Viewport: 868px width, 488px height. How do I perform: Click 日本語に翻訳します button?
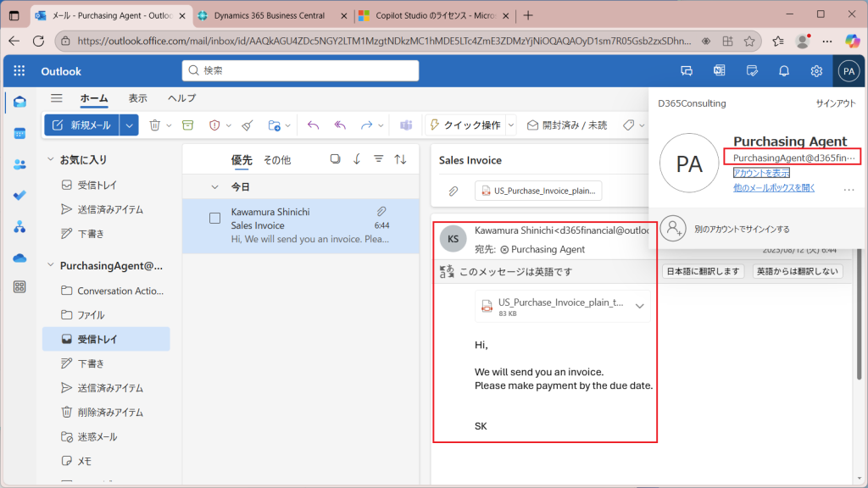[703, 271]
